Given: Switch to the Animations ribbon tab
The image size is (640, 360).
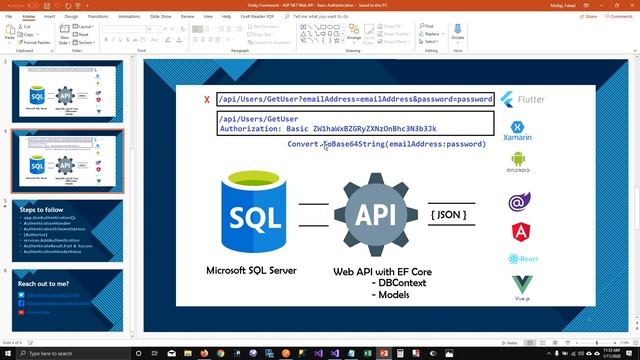Looking at the screenshot, I should coord(129,16).
